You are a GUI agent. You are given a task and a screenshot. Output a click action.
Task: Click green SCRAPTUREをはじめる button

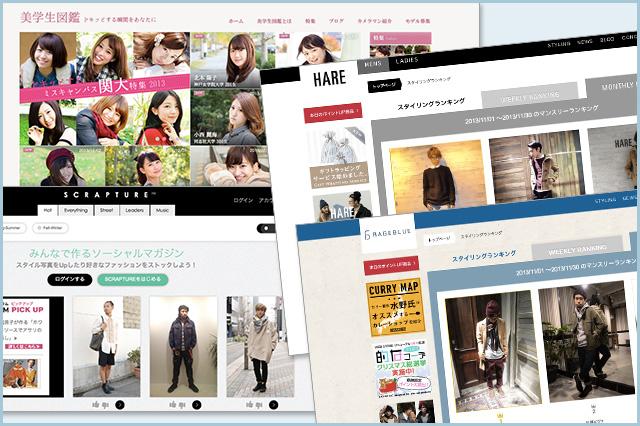(133, 279)
